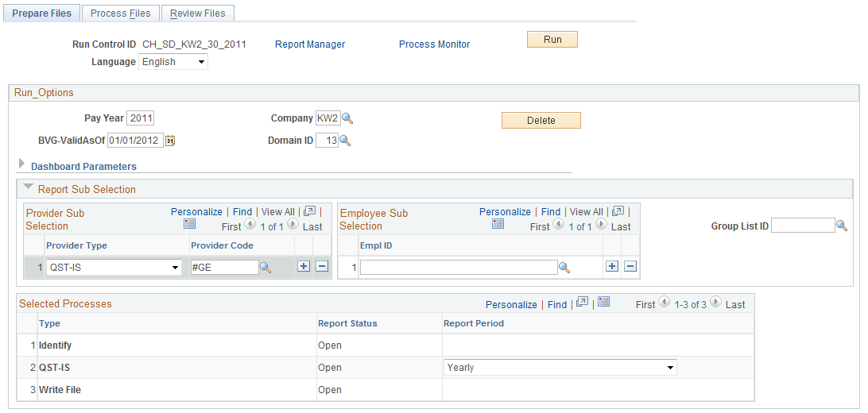Open the Process Monitor link

[435, 44]
